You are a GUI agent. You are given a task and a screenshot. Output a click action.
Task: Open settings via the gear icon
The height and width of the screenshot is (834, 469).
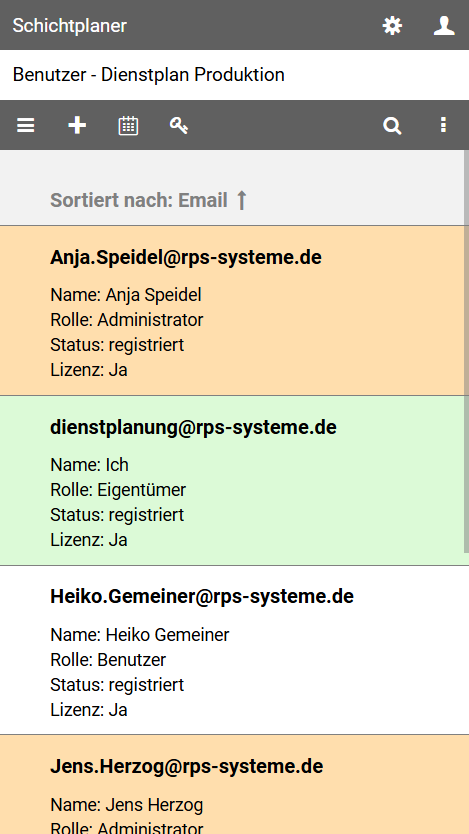tap(392, 26)
